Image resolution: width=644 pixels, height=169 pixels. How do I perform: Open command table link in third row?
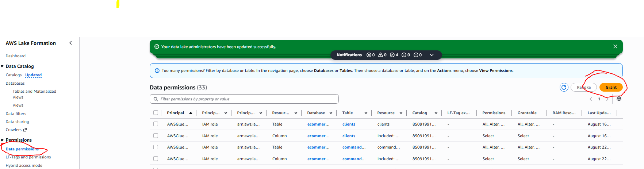(354, 147)
